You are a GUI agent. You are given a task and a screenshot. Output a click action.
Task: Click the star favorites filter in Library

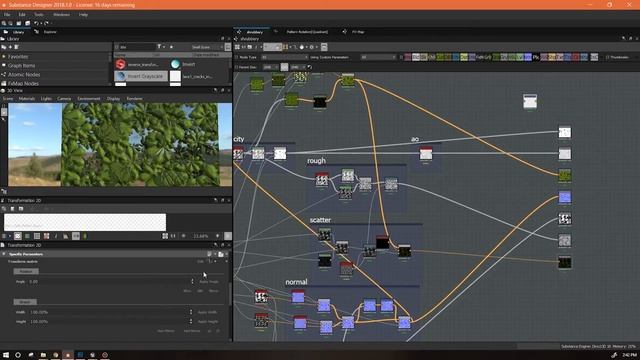[x=171, y=47]
